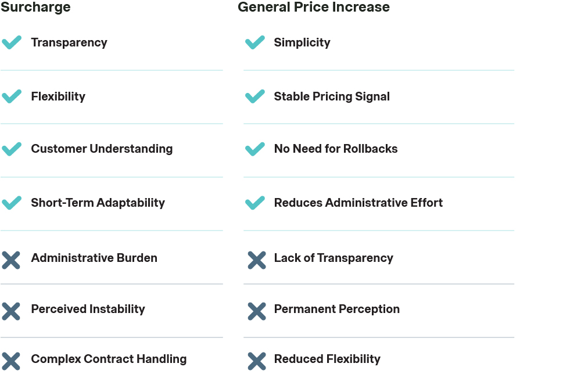Click the checkmark beside Customer Understanding
The image size is (581, 392).
[x=12, y=149]
